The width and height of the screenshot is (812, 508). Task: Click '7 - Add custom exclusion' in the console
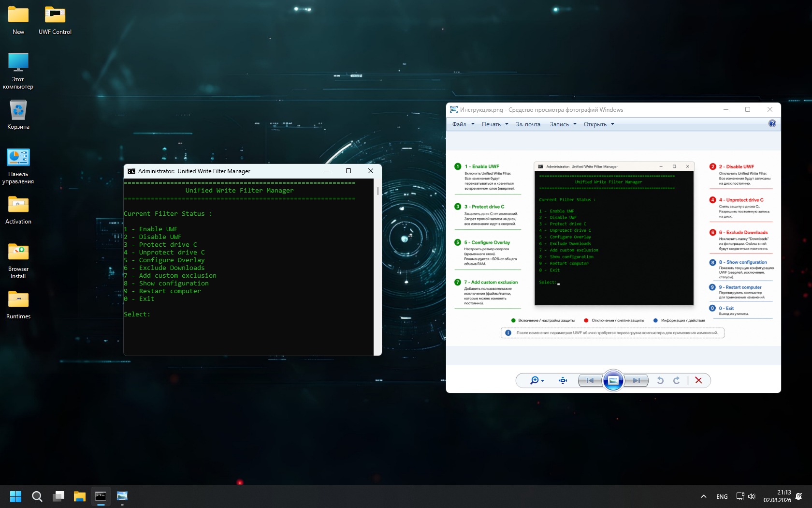[x=170, y=276]
